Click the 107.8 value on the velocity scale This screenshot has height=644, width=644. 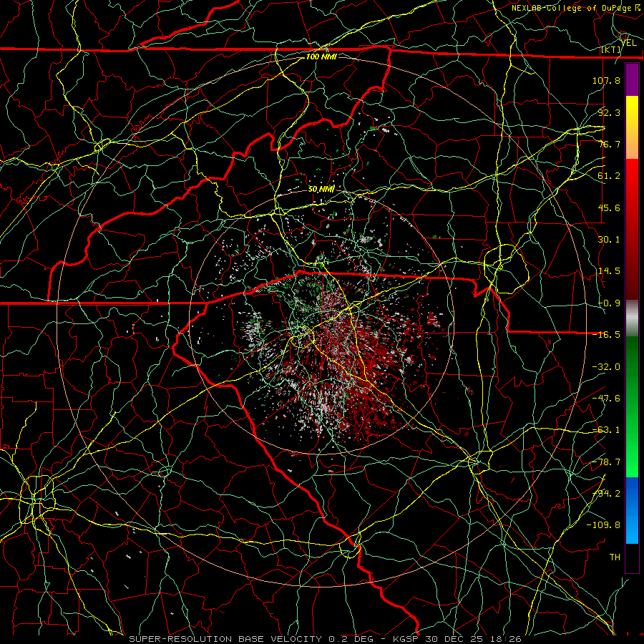(606, 80)
